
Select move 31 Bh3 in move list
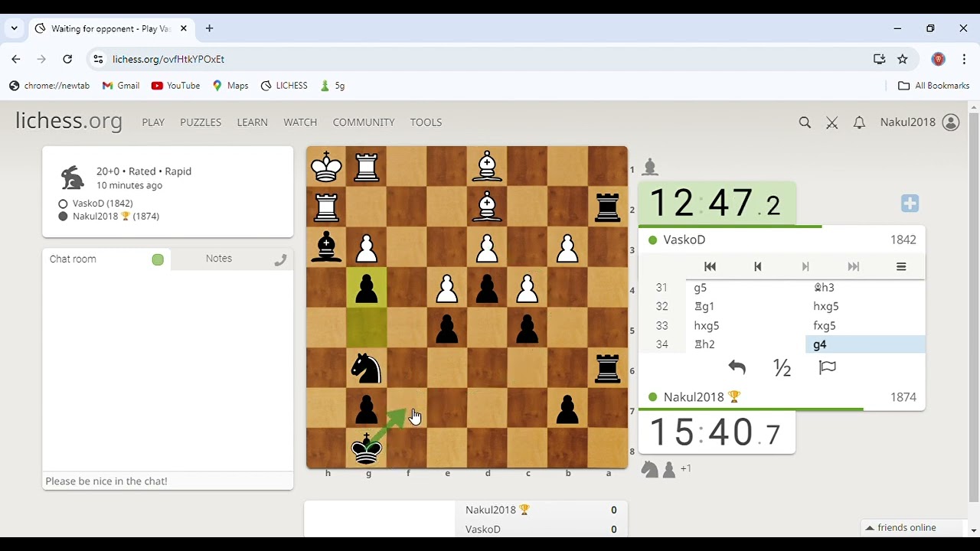click(865, 287)
